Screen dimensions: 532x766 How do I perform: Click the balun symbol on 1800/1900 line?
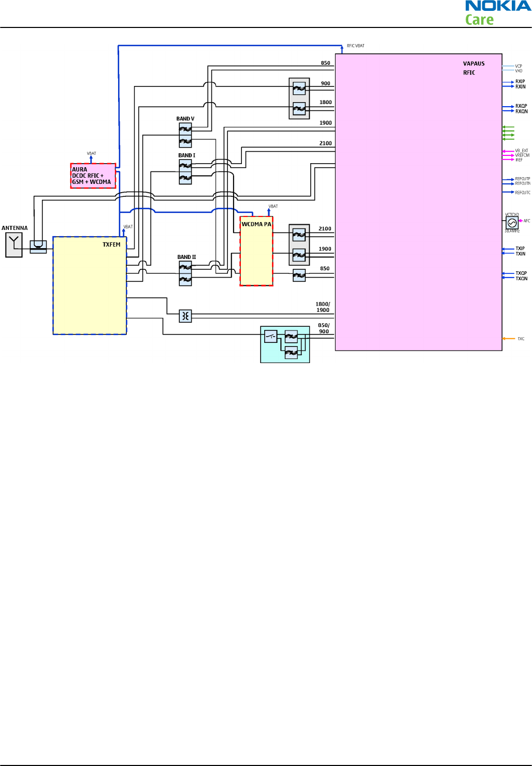pos(185,316)
